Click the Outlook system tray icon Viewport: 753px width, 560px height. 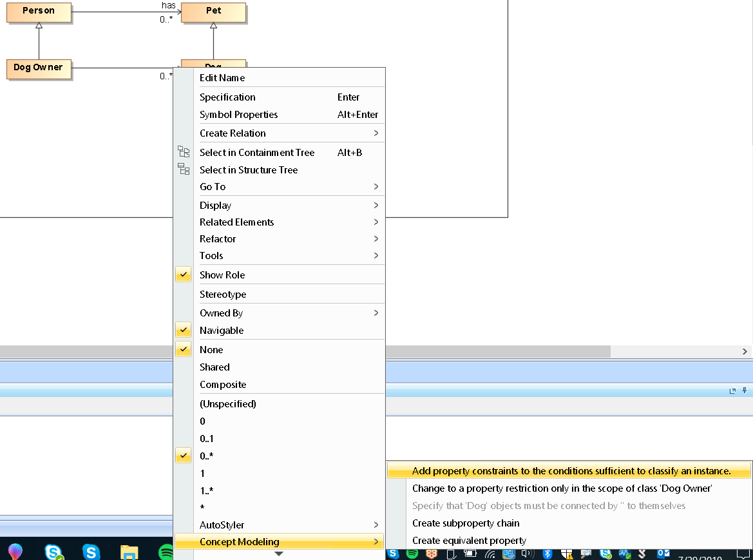[663, 554]
